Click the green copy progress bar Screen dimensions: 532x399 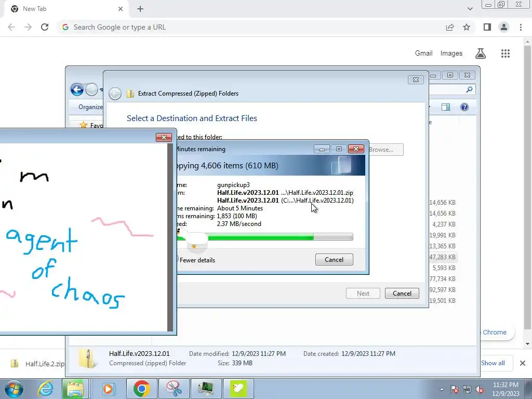pyautogui.click(x=264, y=237)
